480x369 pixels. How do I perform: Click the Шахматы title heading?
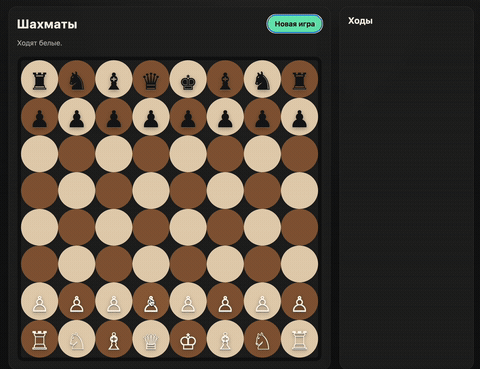click(x=47, y=24)
